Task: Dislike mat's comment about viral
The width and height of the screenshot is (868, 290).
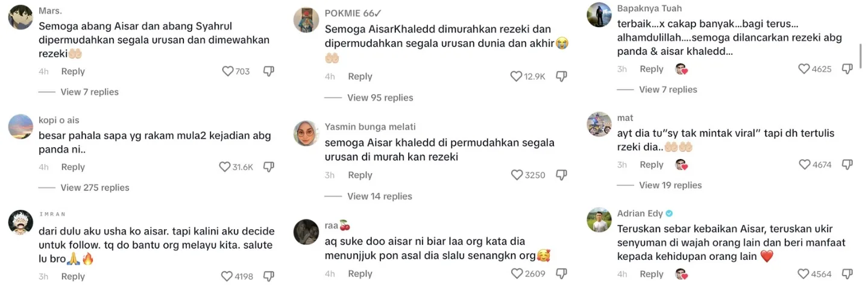Action: pyautogui.click(x=847, y=165)
